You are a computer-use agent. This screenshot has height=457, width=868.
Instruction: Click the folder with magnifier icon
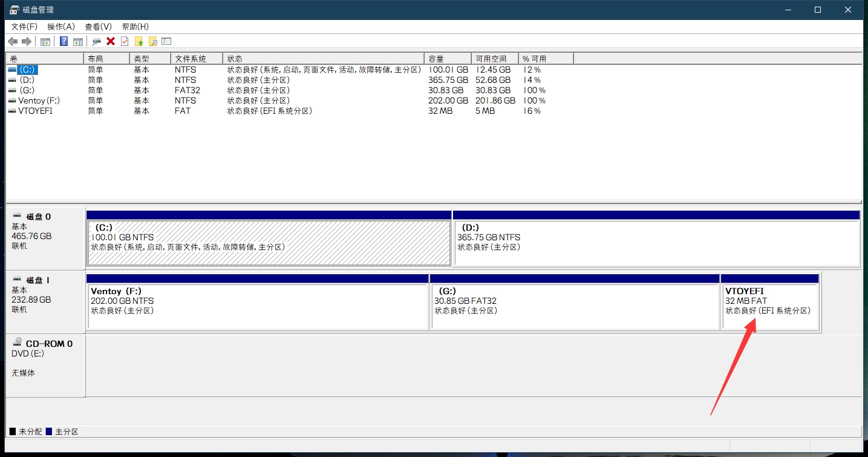(x=153, y=41)
